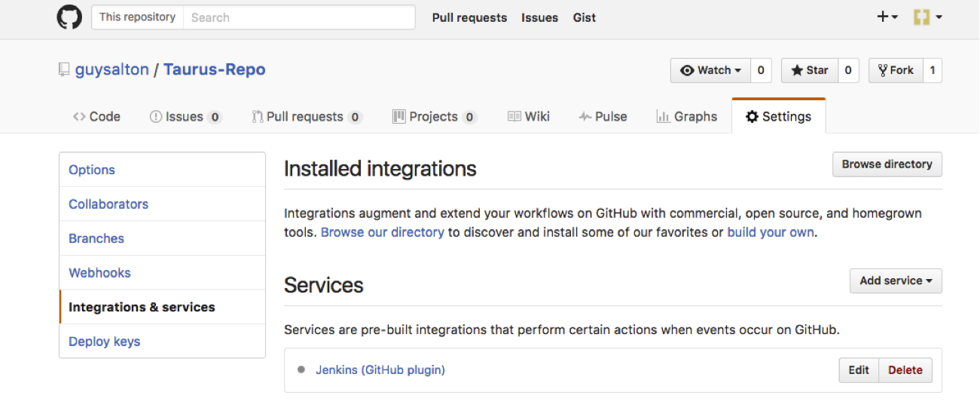Edit the Jenkins GitHub plugin service
Screen dimensions: 980x417
[859, 370]
